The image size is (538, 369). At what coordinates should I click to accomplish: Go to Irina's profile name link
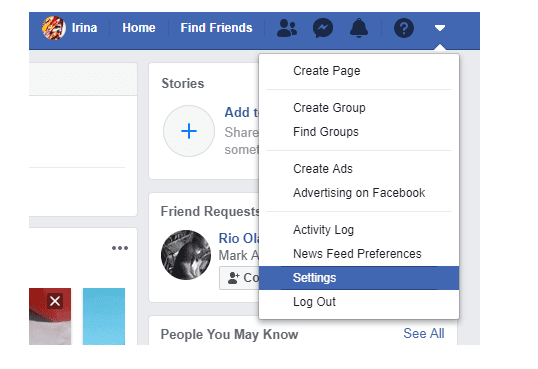84,28
